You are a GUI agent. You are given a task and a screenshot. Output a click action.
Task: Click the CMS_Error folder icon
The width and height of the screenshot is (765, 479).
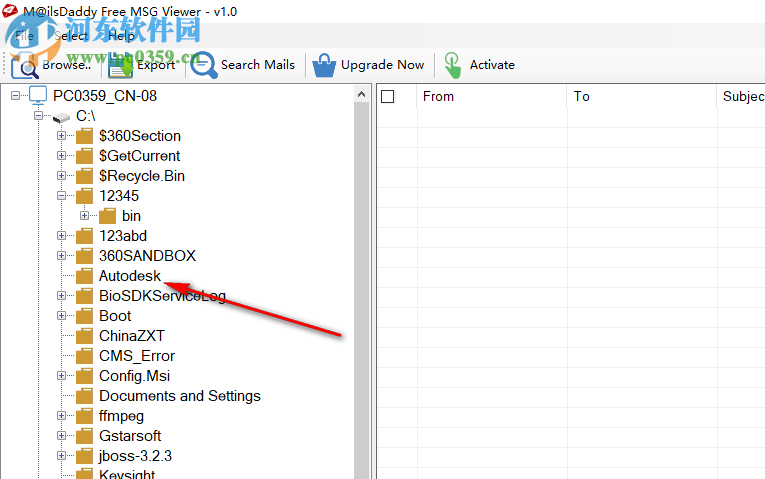[84, 356]
